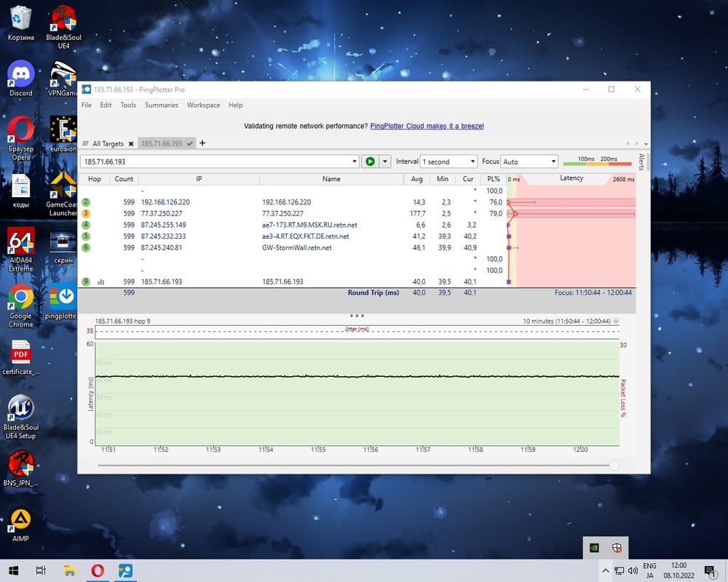728x582 pixels.
Task: Close the All Targets tab with the x
Action: 131,144
